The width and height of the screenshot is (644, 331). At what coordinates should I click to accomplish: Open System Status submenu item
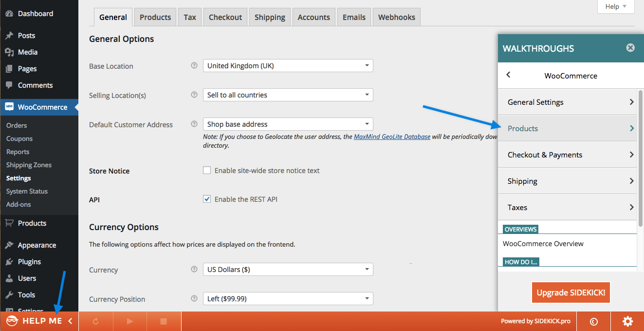click(27, 191)
